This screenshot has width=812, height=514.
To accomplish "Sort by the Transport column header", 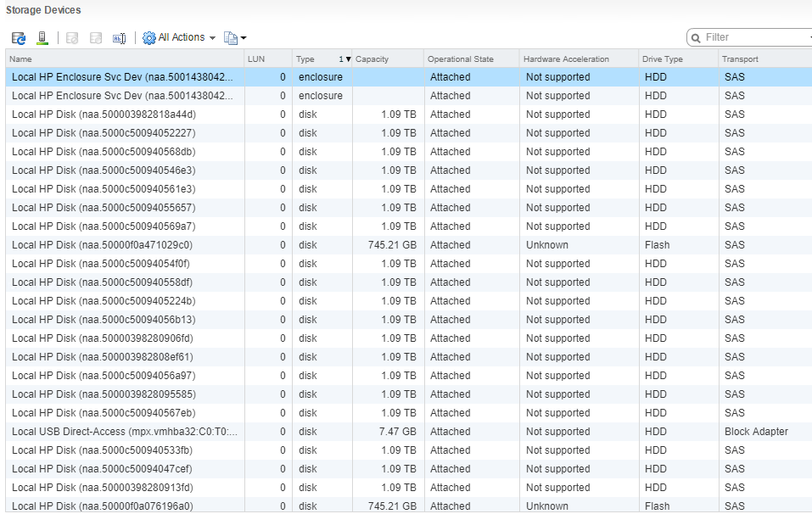I will click(765, 59).
